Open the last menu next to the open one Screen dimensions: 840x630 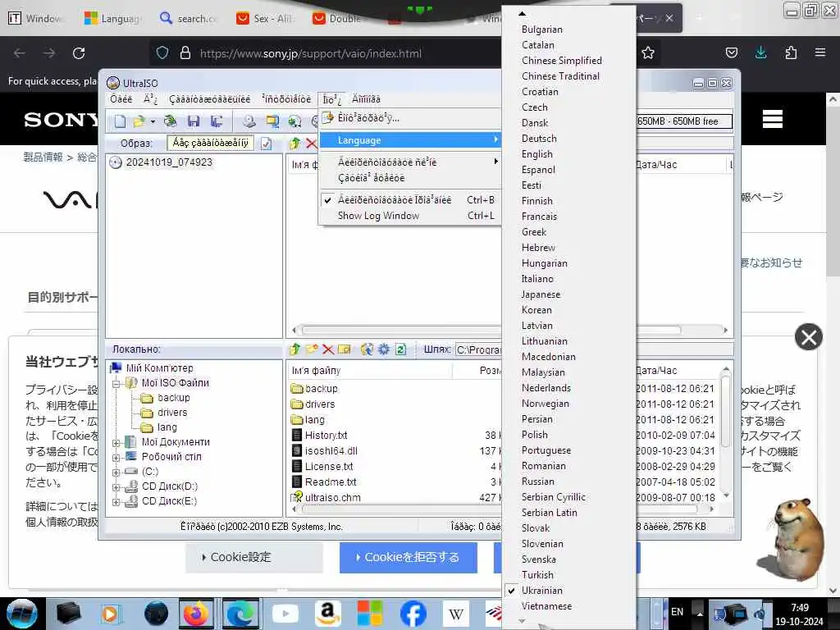coord(366,99)
